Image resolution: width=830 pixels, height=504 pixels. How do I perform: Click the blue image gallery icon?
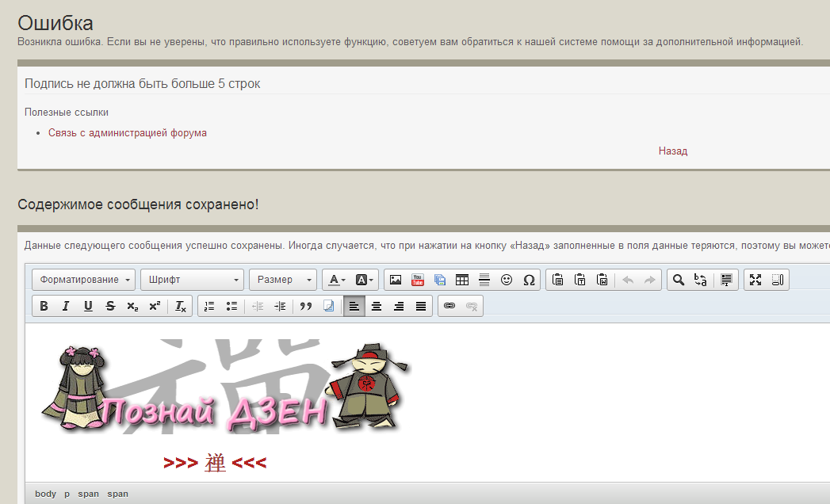tap(440, 280)
